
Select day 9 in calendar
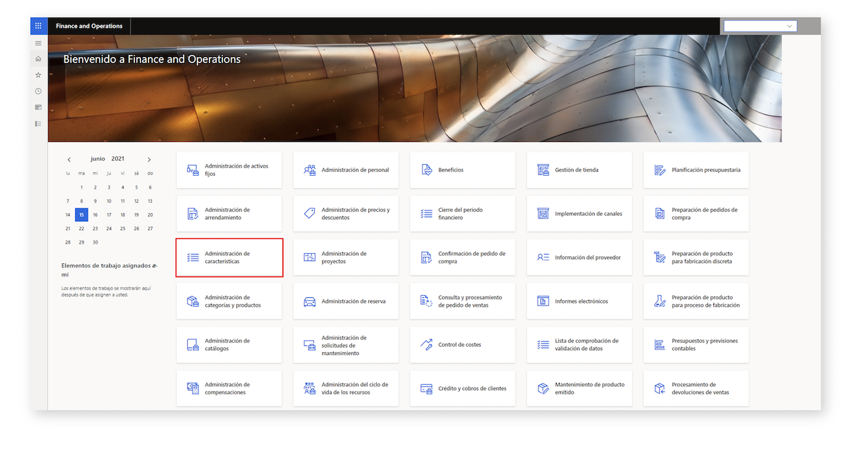[96, 201]
